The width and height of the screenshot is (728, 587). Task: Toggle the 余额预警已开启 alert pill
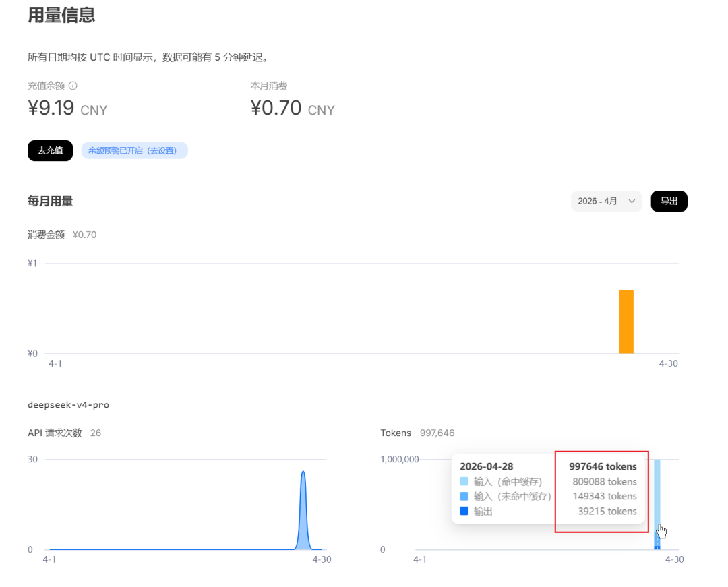coord(134,150)
